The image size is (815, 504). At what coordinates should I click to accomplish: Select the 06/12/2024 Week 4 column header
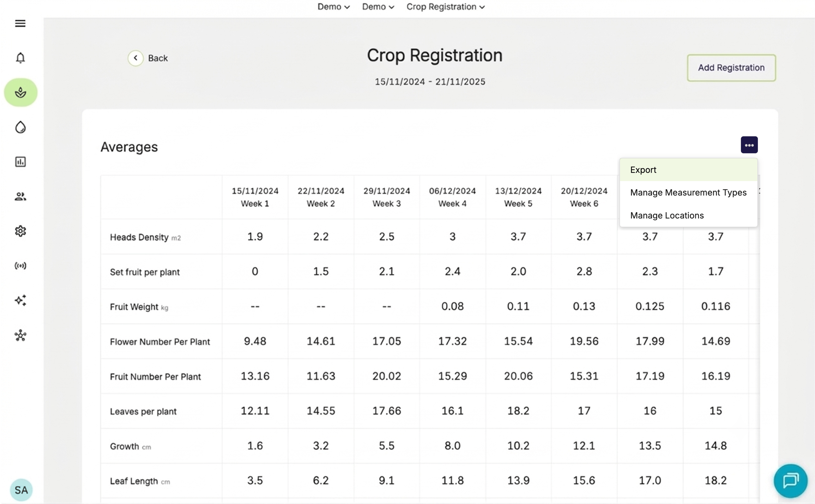pos(452,197)
